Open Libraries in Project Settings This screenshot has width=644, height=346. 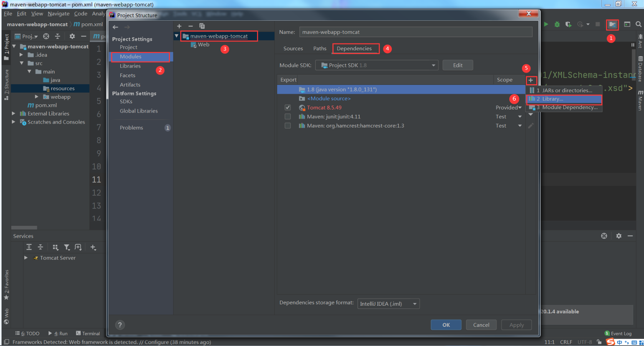coord(130,66)
